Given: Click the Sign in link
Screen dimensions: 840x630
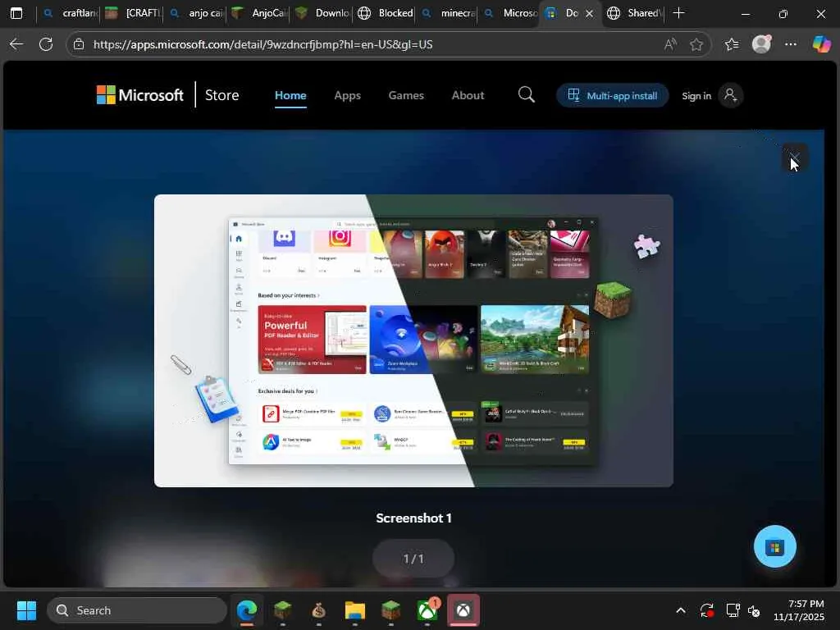Looking at the screenshot, I should (696, 96).
